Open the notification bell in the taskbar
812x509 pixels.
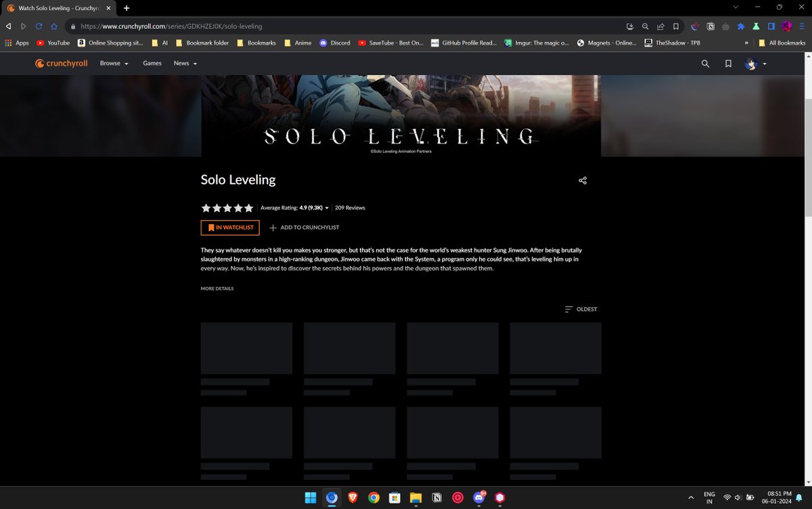click(799, 497)
